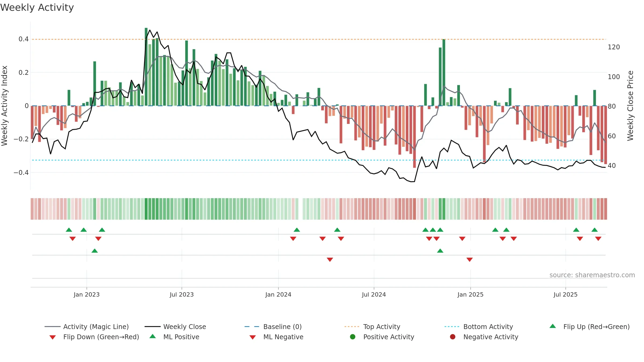Screen dimensions: 644x362
Task: Click the green legend triangle beside ML Positive
Action: point(153,336)
